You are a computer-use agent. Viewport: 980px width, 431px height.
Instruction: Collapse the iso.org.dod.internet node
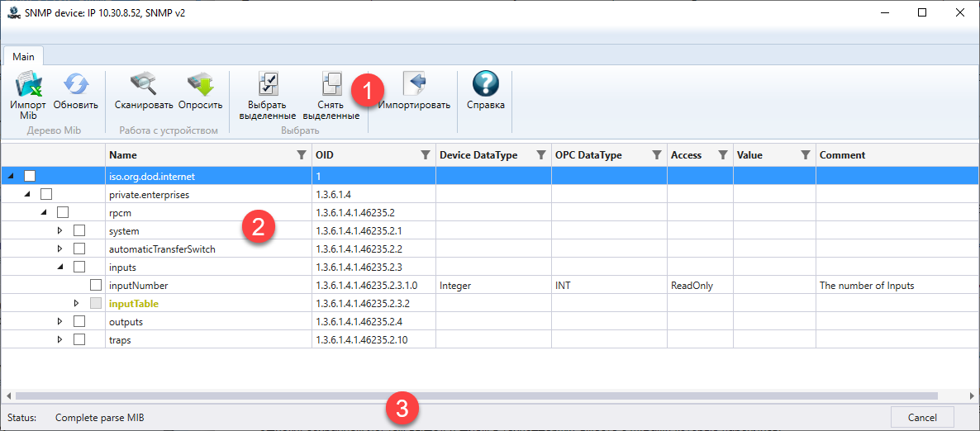tap(12, 177)
